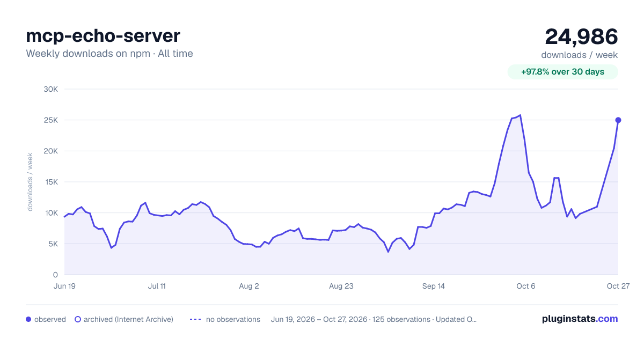644x338 pixels.
Task: Click the Oct 6 x-axis date
Action: point(526,286)
